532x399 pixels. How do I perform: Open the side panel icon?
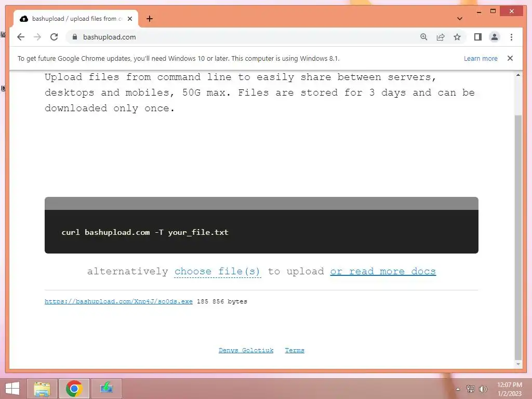coord(478,37)
